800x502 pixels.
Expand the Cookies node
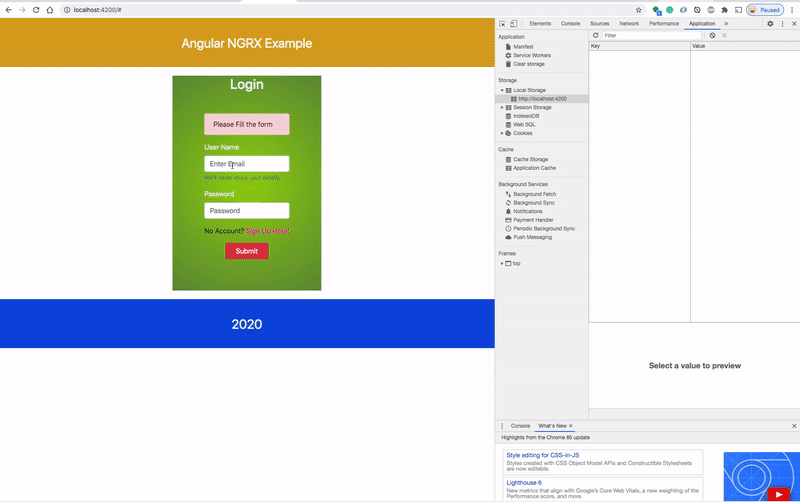(502, 133)
